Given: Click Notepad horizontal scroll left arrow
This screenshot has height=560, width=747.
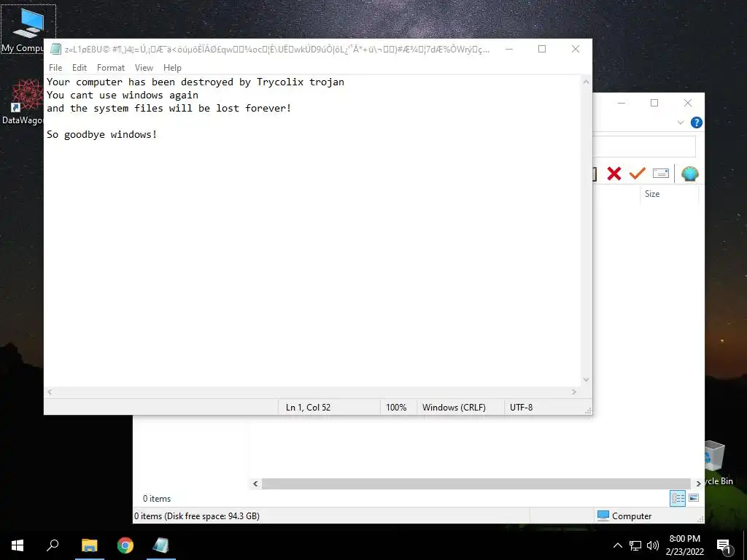Looking at the screenshot, I should click(50, 392).
